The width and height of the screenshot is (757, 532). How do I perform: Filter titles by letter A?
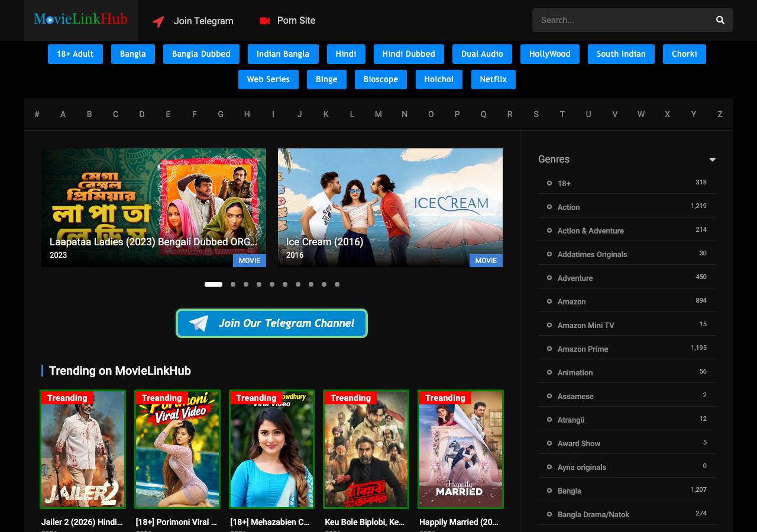63,114
